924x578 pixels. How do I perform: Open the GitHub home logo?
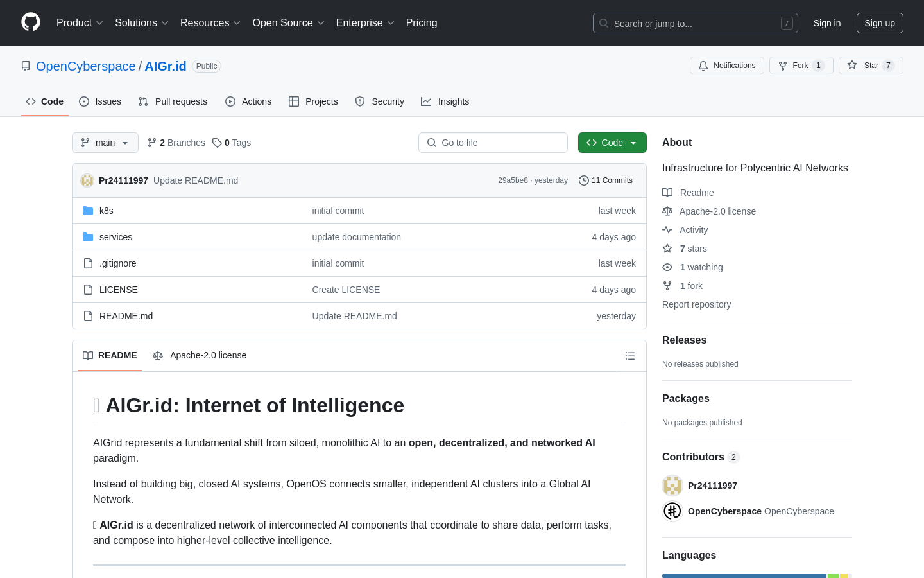coord(31,22)
